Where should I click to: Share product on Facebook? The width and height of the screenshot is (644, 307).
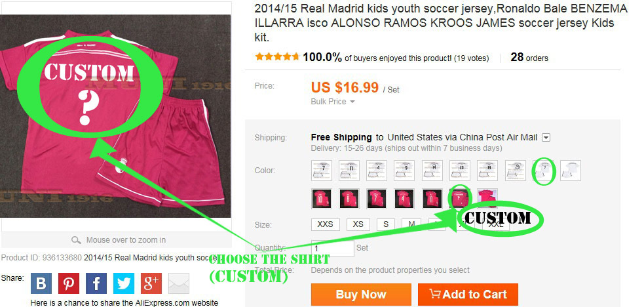(96, 283)
